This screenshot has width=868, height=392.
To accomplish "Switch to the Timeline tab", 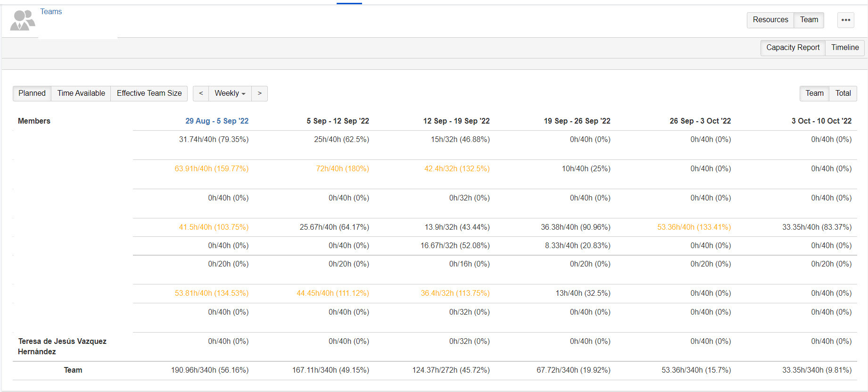I will coord(844,48).
